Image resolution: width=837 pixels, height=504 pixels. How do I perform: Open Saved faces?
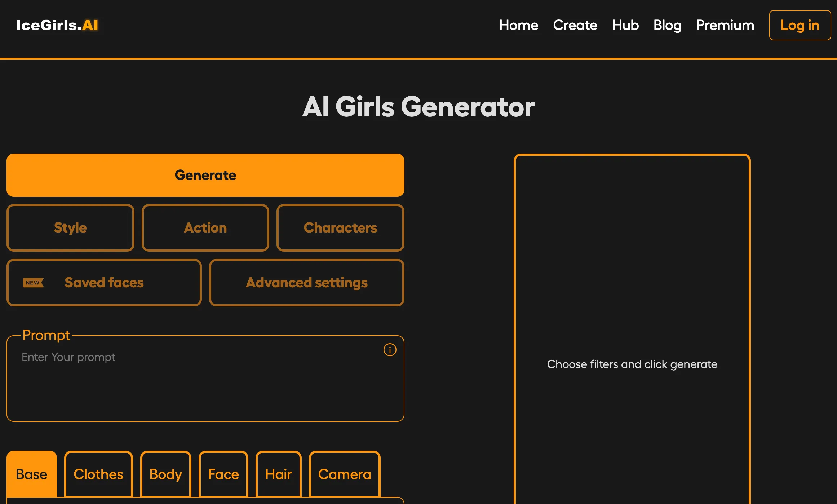coord(104,283)
